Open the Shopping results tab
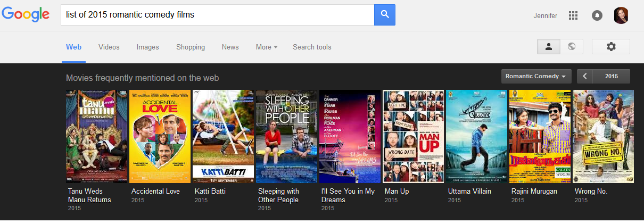Viewport: 644px width, 224px height. (191, 47)
